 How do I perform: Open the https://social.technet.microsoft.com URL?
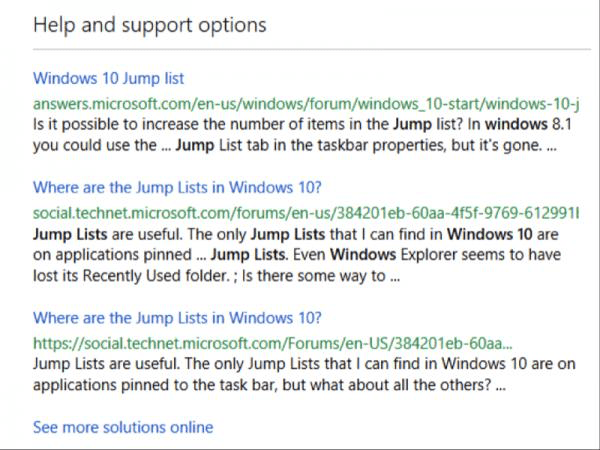coord(272,343)
